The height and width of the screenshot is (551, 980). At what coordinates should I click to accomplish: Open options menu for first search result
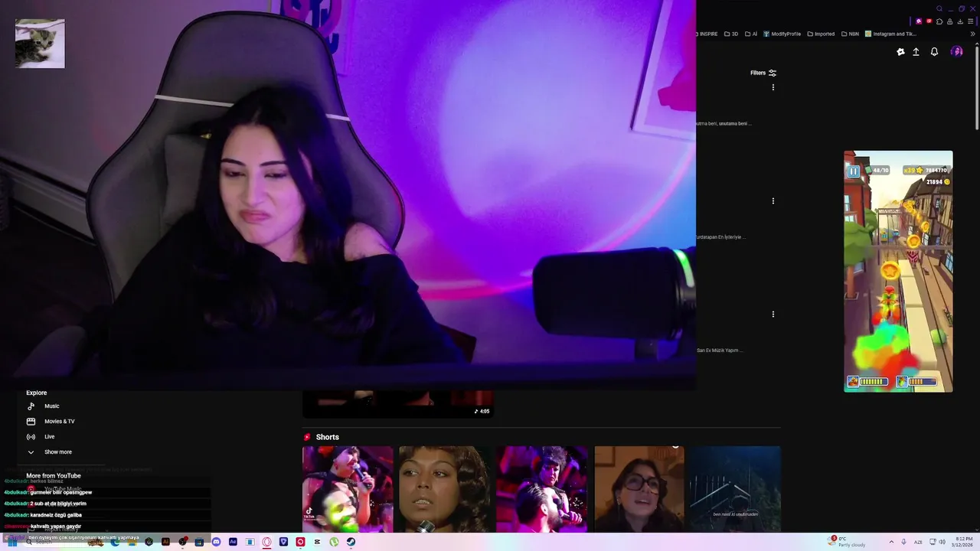tap(773, 87)
